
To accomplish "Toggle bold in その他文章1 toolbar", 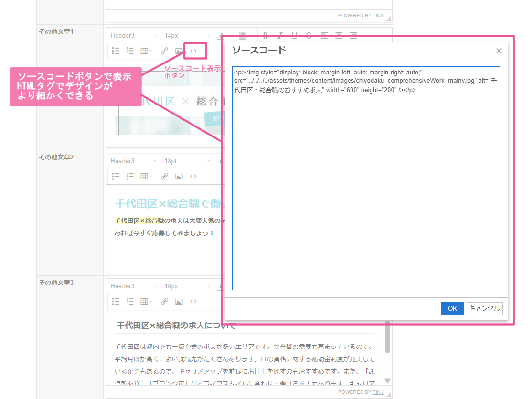I will pyautogui.click(x=266, y=35).
